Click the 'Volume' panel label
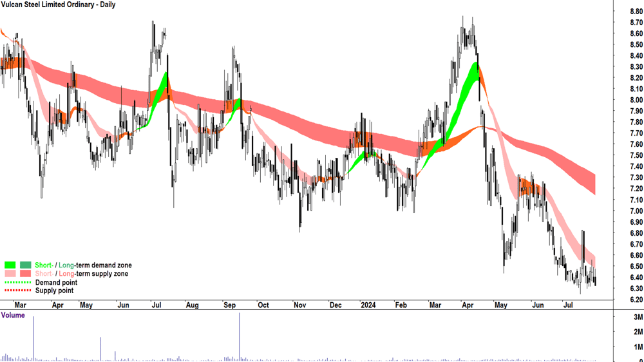The height and width of the screenshot is (362, 644). point(13,315)
